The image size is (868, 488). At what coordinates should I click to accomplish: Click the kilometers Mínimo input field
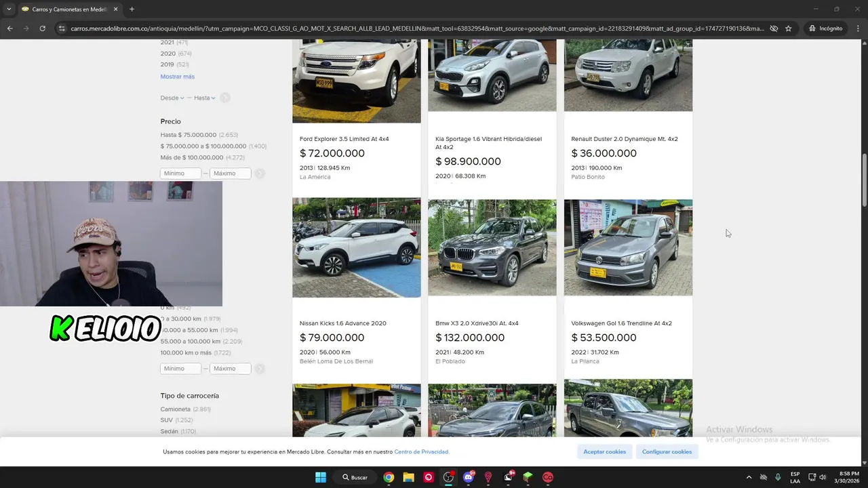(180, 369)
